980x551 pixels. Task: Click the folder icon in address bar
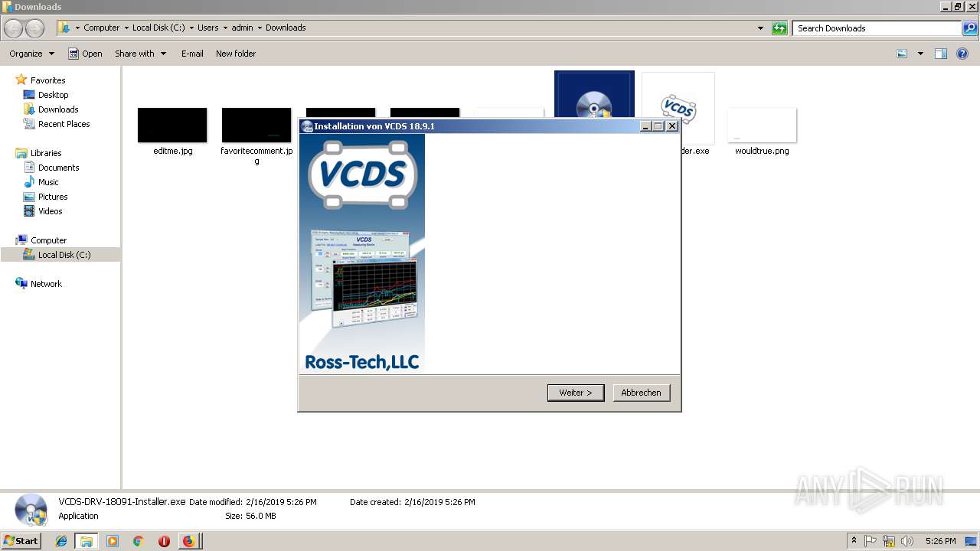pyautogui.click(x=64, y=28)
